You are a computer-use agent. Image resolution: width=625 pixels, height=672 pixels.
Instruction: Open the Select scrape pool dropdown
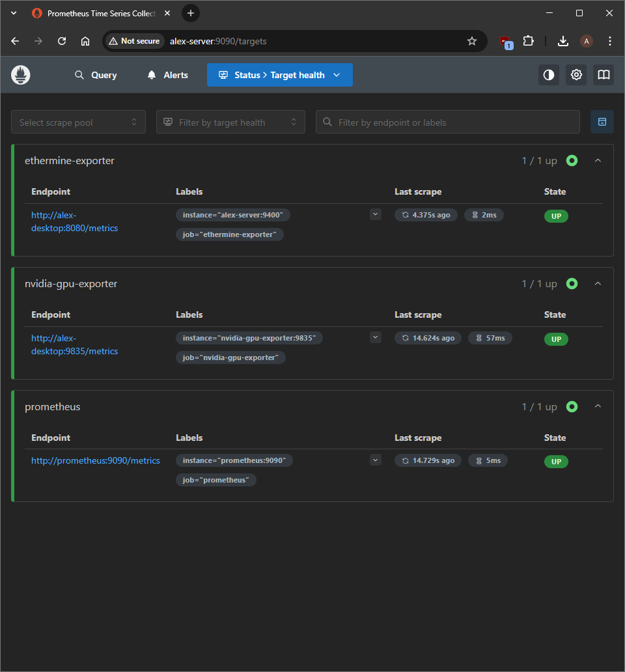click(x=78, y=122)
